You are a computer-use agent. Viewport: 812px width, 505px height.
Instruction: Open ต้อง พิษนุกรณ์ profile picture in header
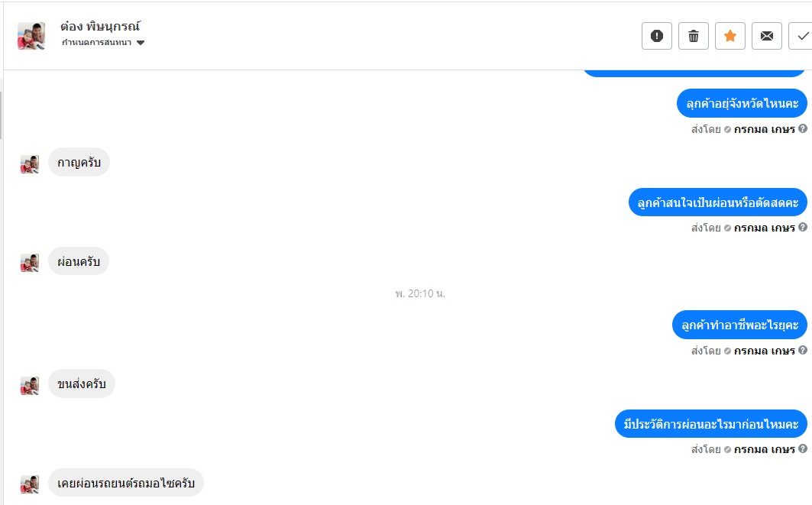[x=31, y=36]
